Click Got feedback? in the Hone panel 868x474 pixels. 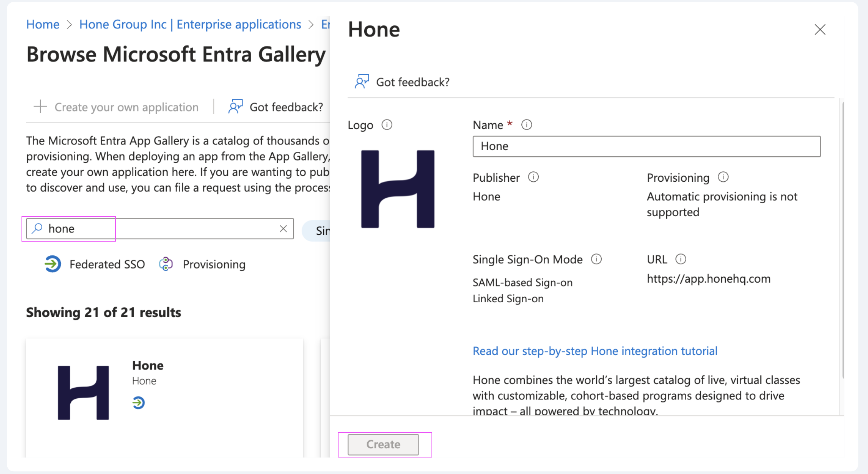coord(412,82)
